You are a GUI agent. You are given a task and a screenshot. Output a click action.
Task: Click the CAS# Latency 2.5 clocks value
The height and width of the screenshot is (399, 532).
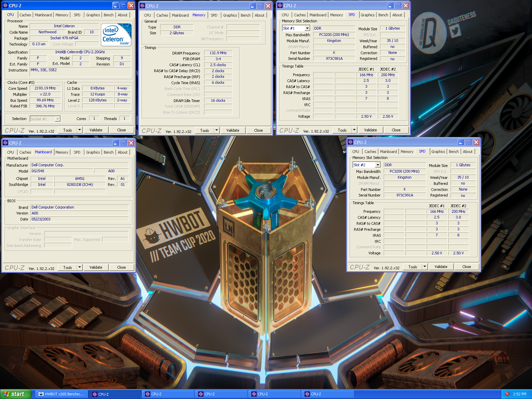pos(218,65)
